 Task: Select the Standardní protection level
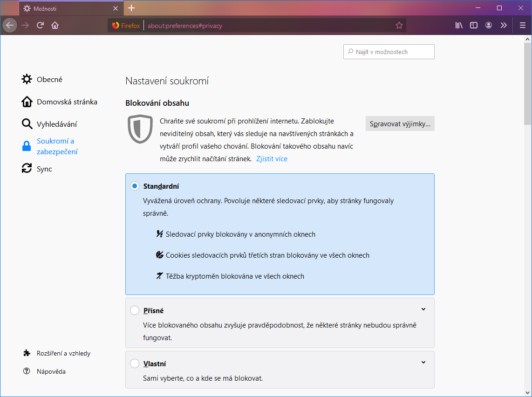point(135,185)
